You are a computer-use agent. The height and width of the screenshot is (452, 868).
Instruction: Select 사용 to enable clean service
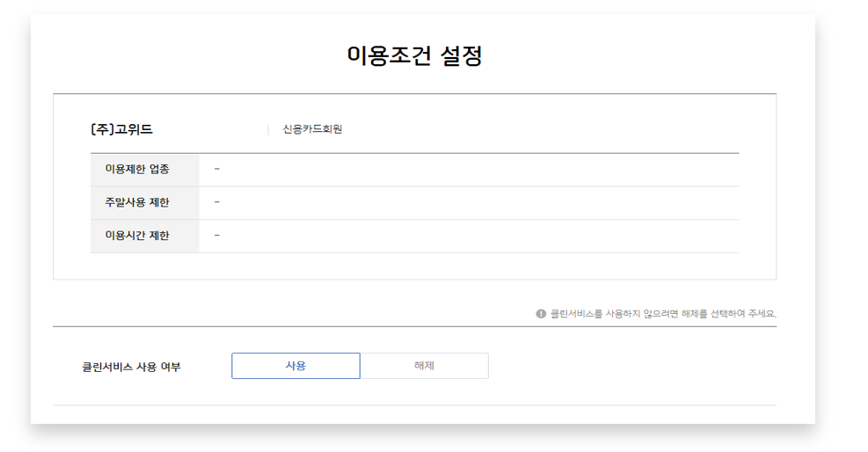click(x=295, y=366)
